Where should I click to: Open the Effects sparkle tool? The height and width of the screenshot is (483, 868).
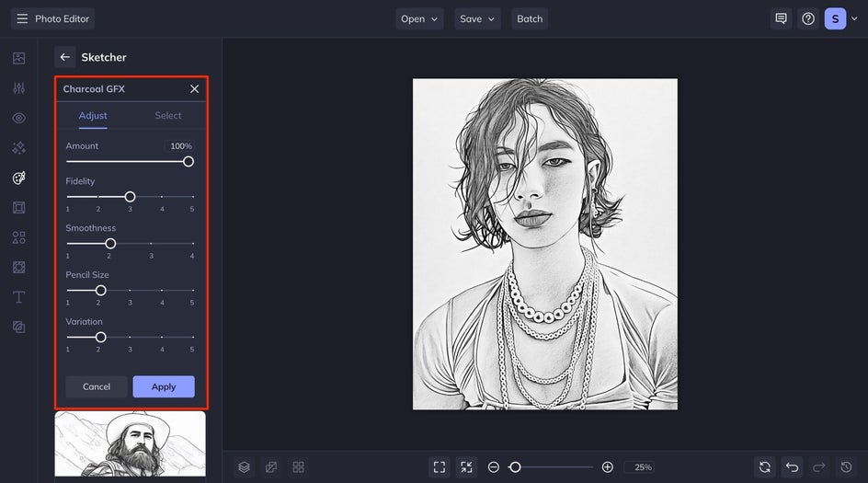coord(18,148)
